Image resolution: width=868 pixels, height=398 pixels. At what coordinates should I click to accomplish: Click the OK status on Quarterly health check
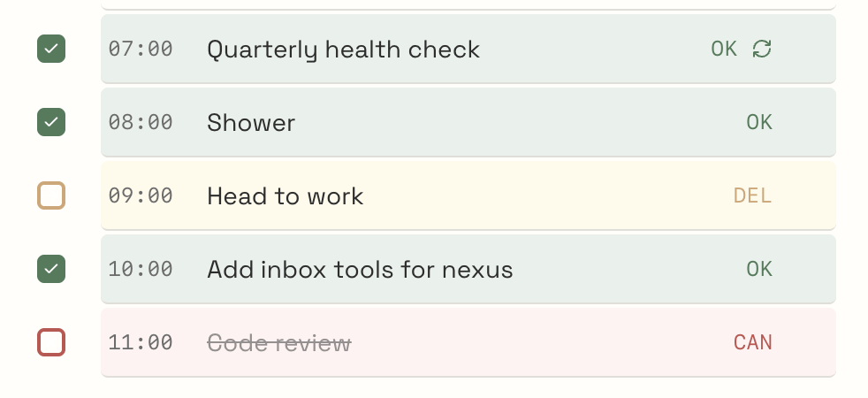(x=724, y=50)
